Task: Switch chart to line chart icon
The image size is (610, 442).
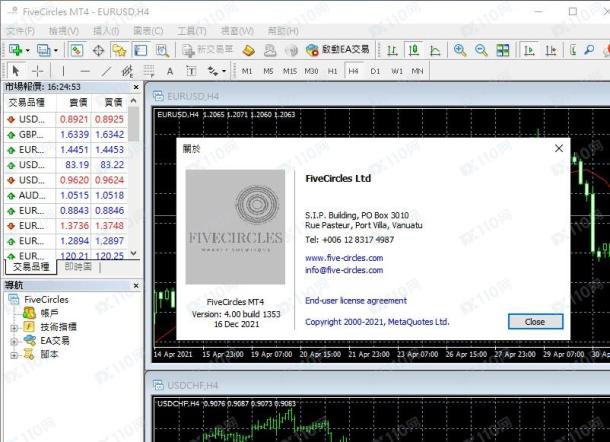Action: [x=435, y=50]
